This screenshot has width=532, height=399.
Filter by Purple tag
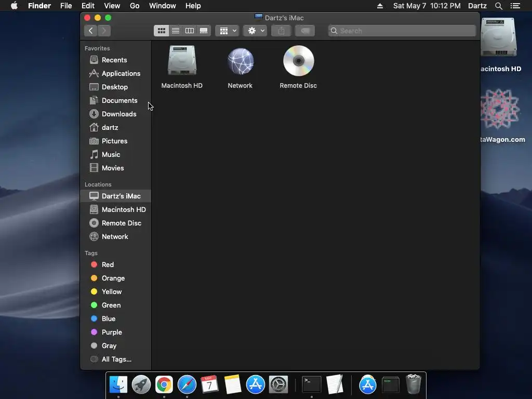point(116,332)
